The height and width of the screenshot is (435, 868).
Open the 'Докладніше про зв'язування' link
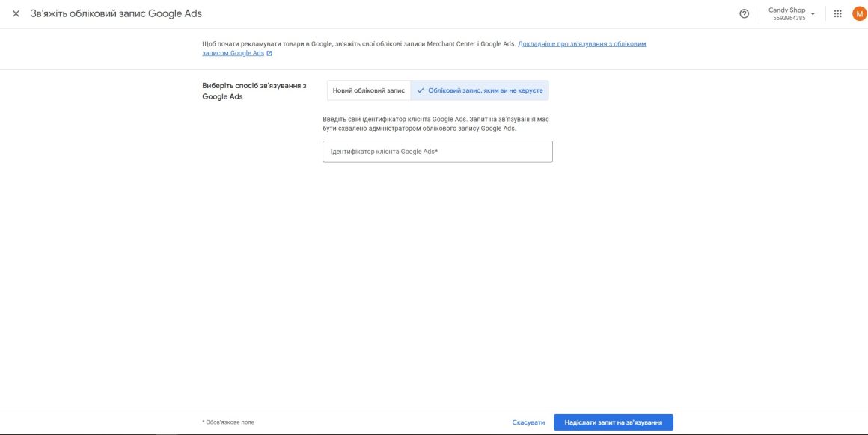[x=424, y=49]
